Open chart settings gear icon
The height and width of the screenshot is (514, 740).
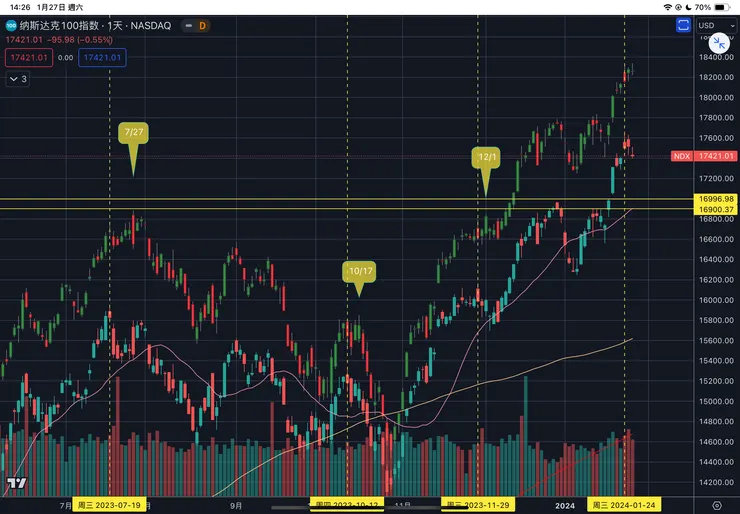click(717, 505)
